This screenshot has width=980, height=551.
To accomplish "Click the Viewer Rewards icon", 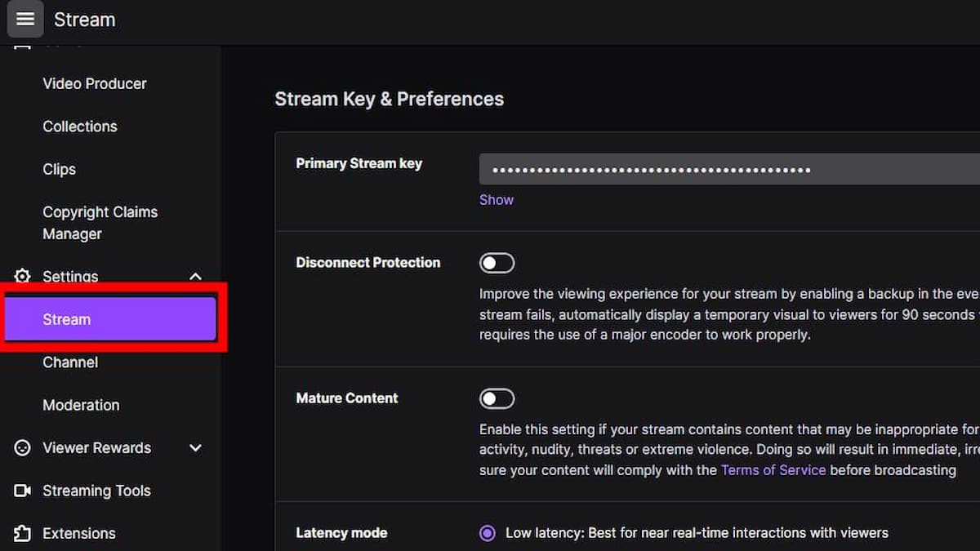I will tap(22, 447).
